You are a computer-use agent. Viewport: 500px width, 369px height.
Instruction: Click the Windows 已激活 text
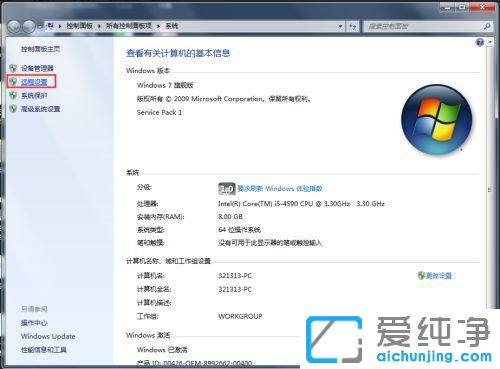162,350
